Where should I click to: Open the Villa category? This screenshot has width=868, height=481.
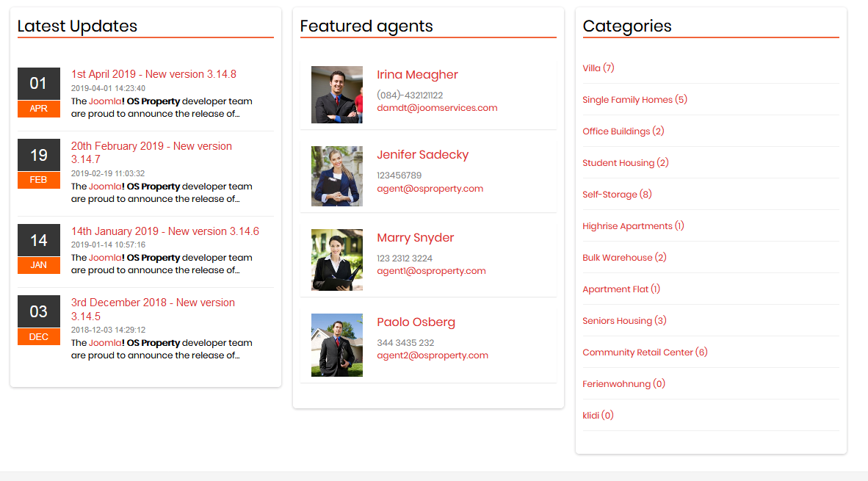click(x=598, y=68)
